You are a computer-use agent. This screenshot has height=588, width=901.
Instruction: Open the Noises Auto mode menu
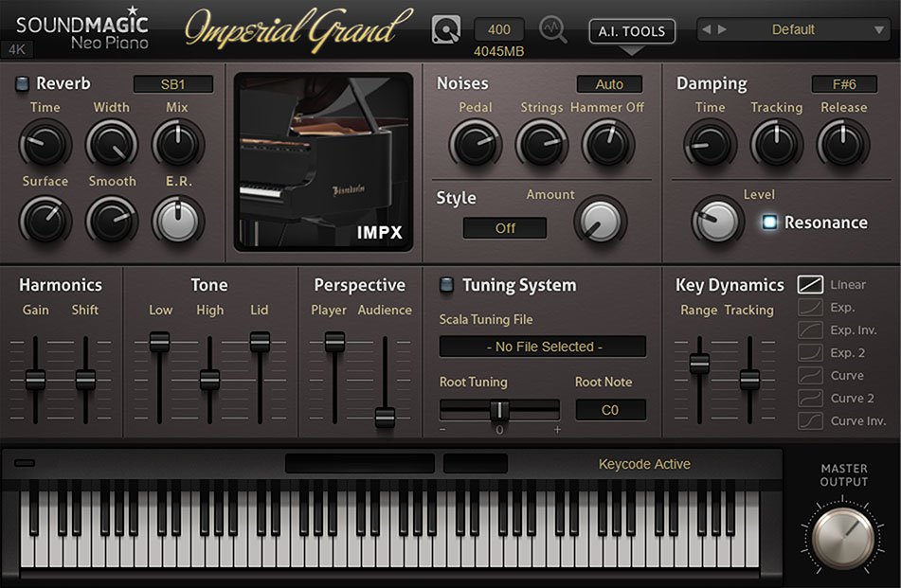pyautogui.click(x=609, y=84)
